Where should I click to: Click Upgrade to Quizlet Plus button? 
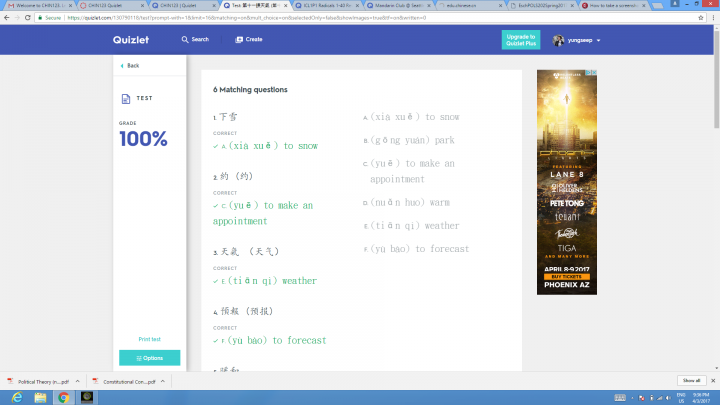point(521,40)
